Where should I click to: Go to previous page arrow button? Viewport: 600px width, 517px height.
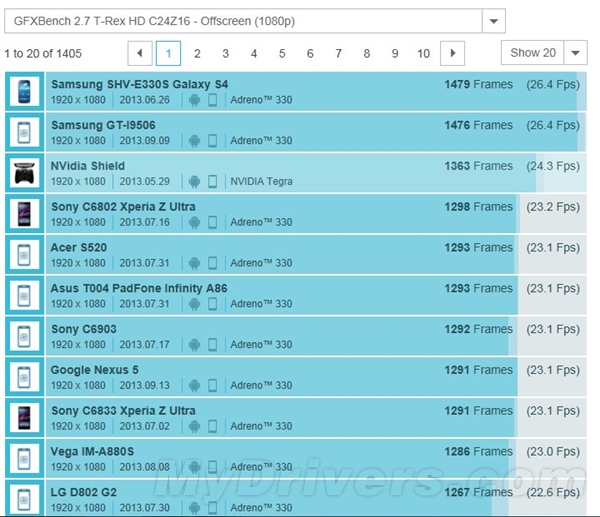click(140, 53)
